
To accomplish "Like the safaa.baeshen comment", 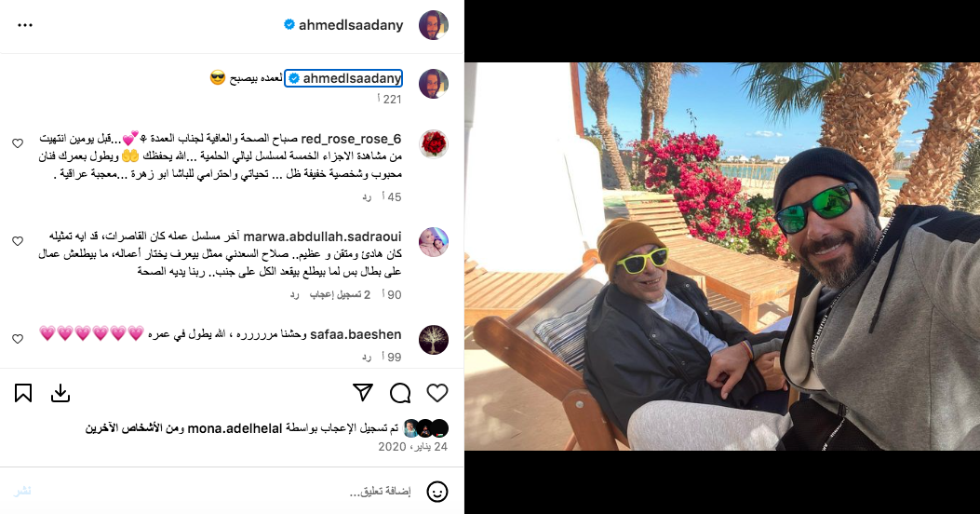I will 18,338.
